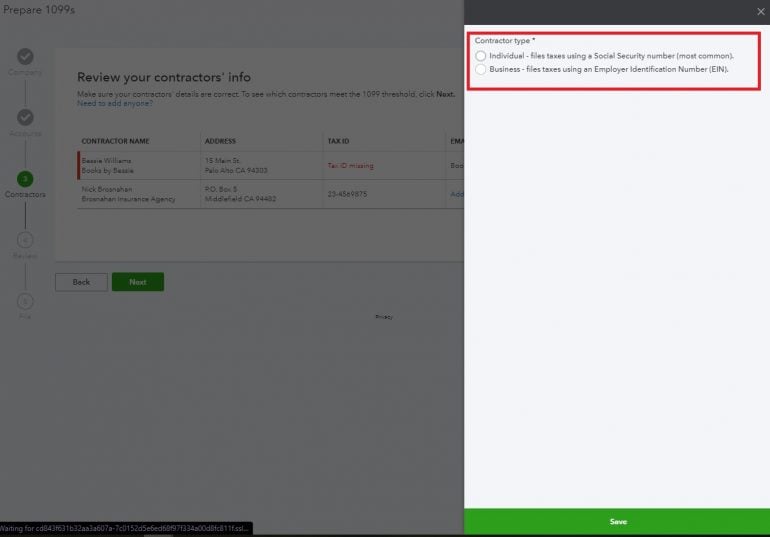Click the Review step 4 circle
This screenshot has height=537, width=770.
(x=25, y=240)
